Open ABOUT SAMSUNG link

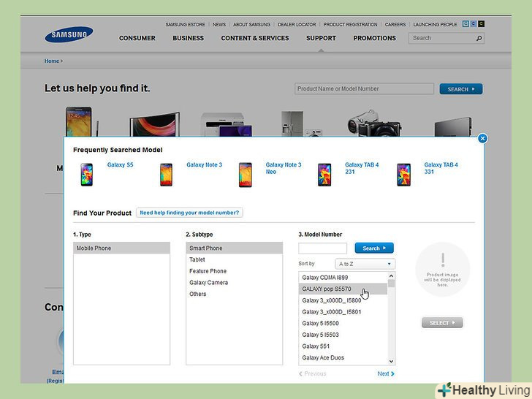(x=251, y=24)
